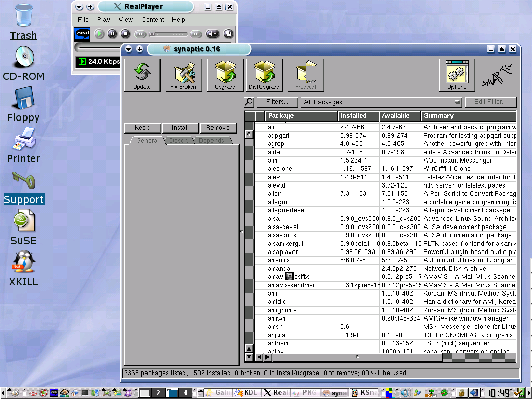The width and height of the screenshot is (532, 399).
Task: Click the CD-ROM desktop icon
Action: click(x=24, y=57)
